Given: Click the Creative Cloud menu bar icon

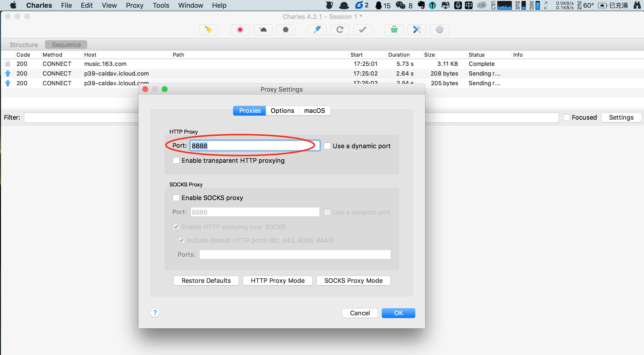Looking at the screenshot, I should pyautogui.click(x=482, y=5).
